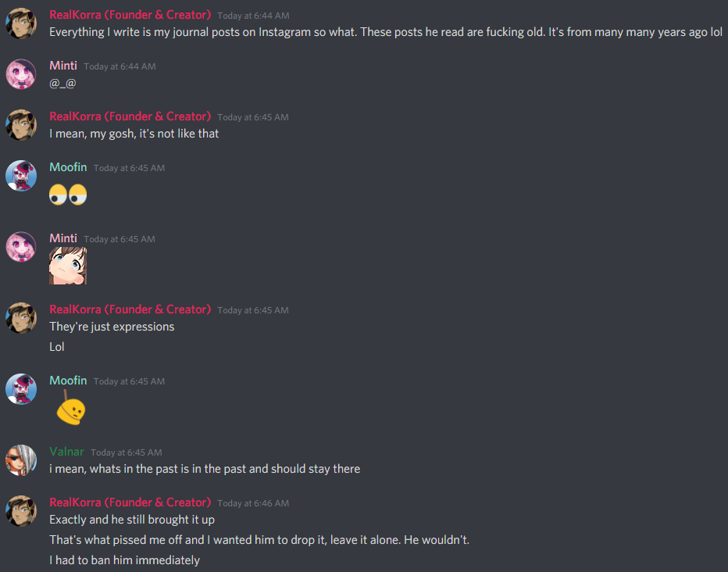Click RealKorra's avatar beside "They're just expressions"
This screenshot has height=572, width=728.
(21, 318)
